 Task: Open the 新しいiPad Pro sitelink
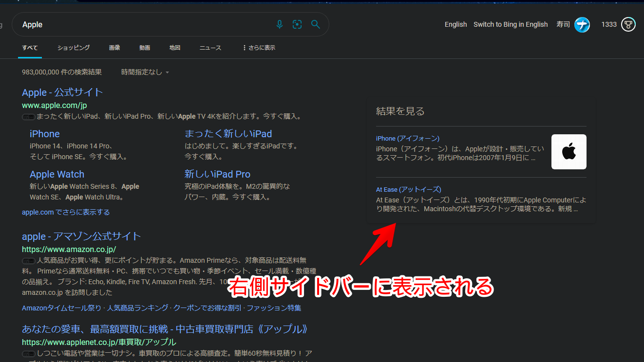coord(217,174)
